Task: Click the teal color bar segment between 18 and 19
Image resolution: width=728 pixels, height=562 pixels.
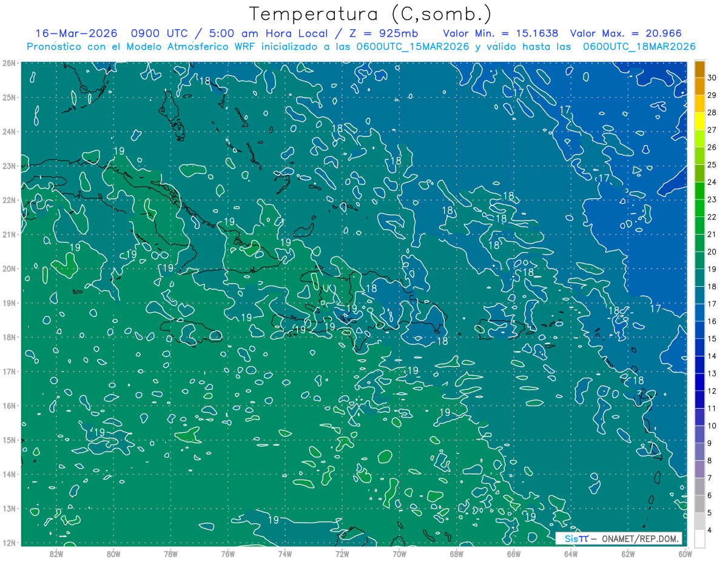Action: click(700, 278)
